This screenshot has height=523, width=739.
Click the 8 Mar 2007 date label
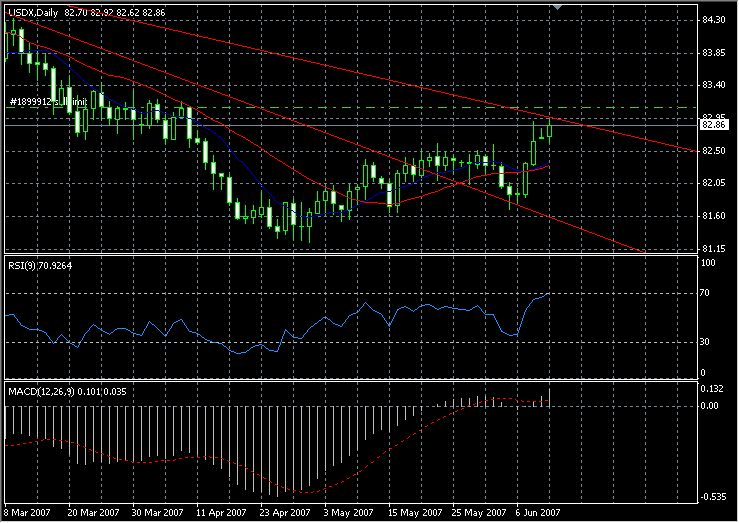tap(27, 513)
